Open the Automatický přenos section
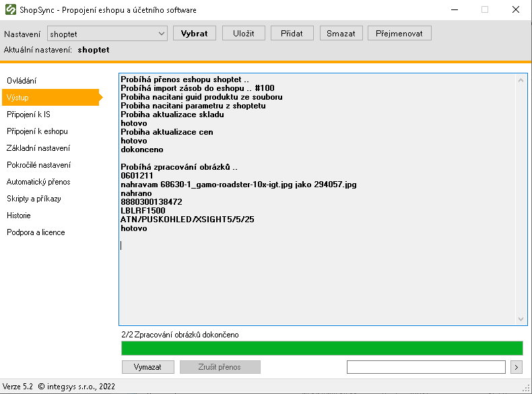 click(38, 182)
